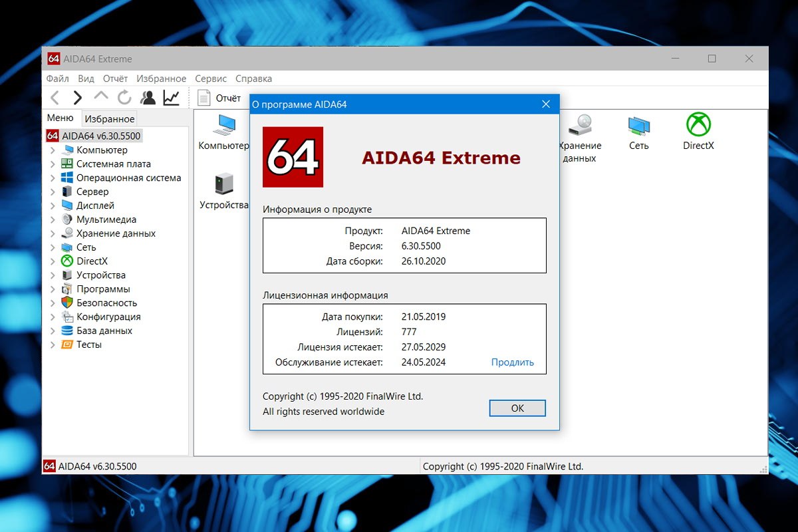Click the OK button in dialog
This screenshot has width=798, height=532.
(x=517, y=408)
